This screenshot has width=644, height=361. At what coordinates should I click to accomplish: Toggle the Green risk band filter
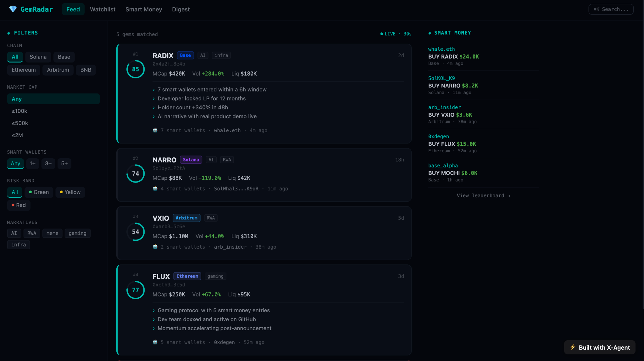tap(39, 192)
